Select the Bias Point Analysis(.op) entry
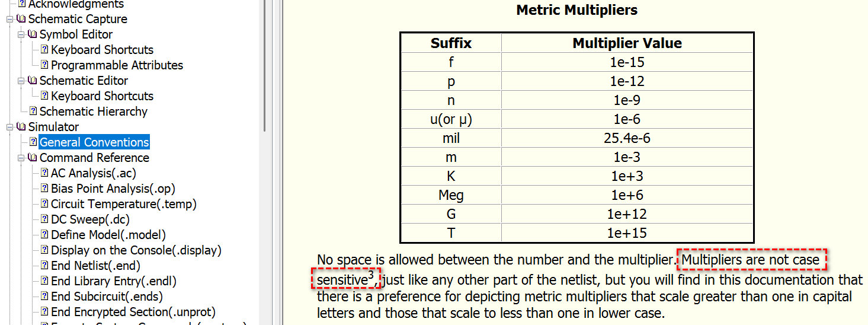Screen dimensions: 868x325 [113, 189]
